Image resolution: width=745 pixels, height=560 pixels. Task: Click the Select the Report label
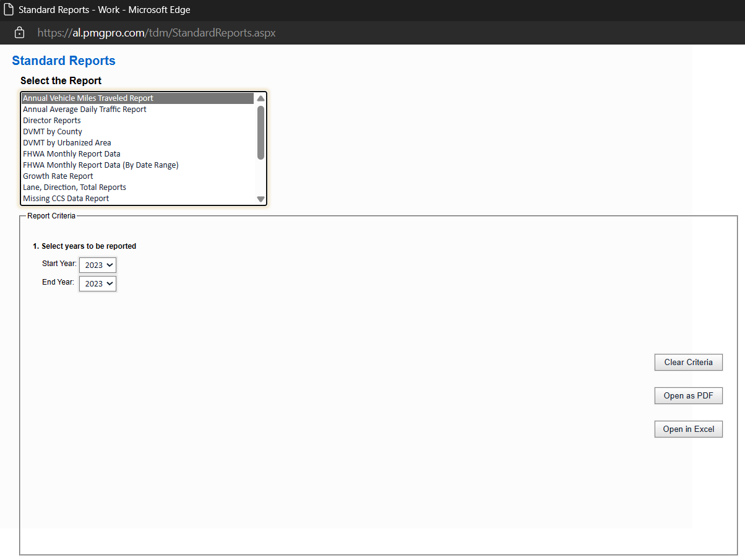point(61,81)
